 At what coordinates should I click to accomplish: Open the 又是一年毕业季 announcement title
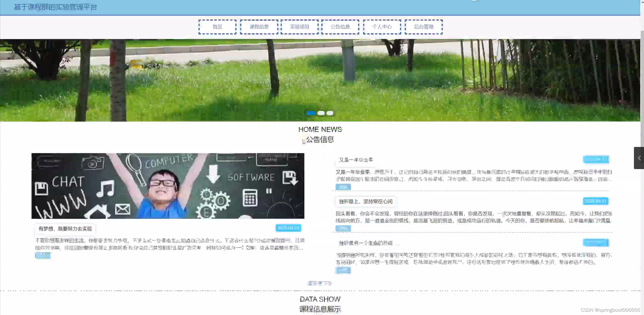356,160
